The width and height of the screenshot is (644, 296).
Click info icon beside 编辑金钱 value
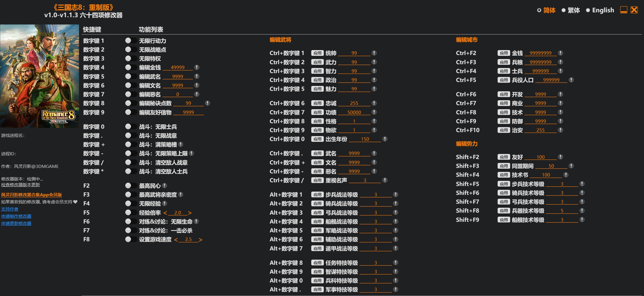click(197, 67)
